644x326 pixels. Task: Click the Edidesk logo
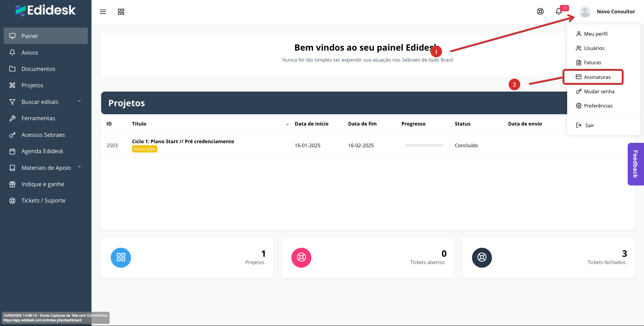[46, 11]
